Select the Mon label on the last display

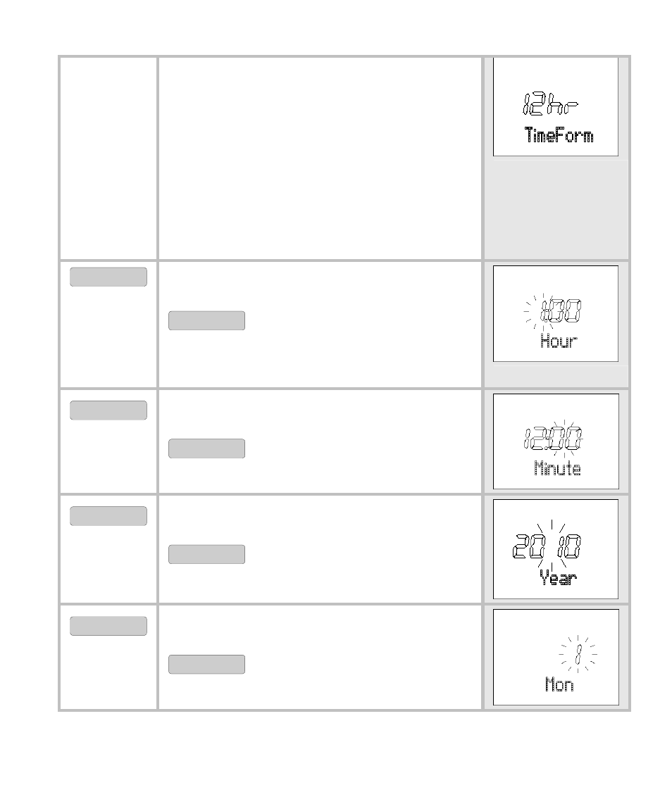tap(559, 684)
